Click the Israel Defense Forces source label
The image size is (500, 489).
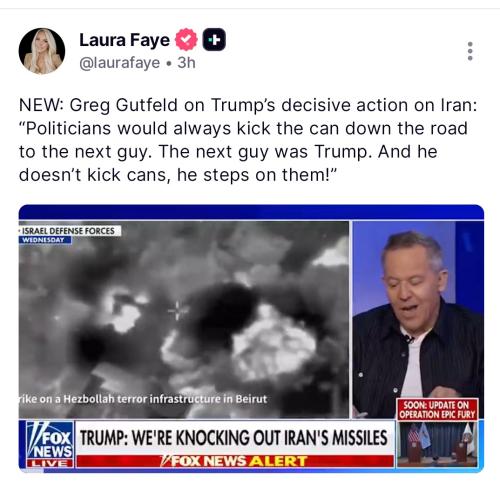pos(70,231)
